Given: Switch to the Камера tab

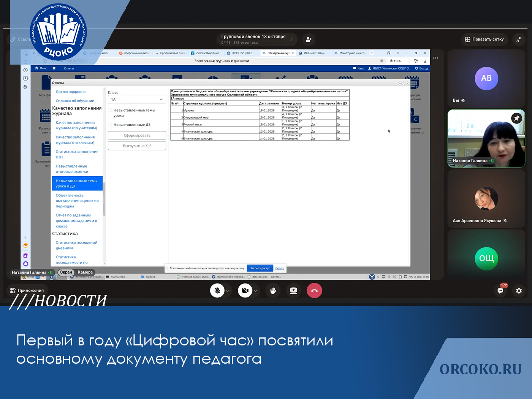Looking at the screenshot, I should tap(85, 272).
